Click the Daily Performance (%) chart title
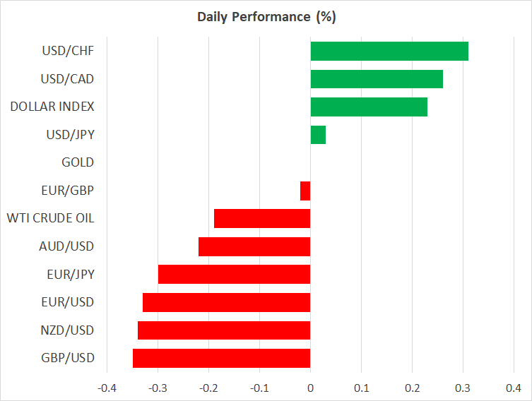The height and width of the screenshot is (401, 532). [266, 17]
